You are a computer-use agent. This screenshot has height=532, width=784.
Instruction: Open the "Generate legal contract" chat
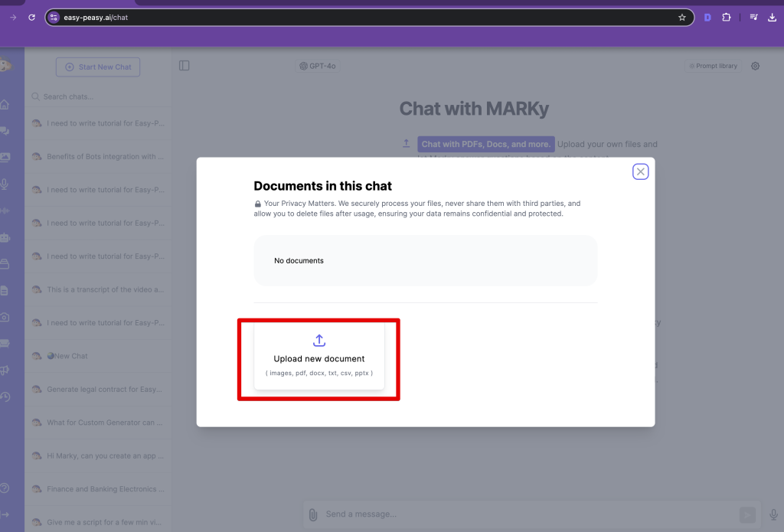click(105, 390)
